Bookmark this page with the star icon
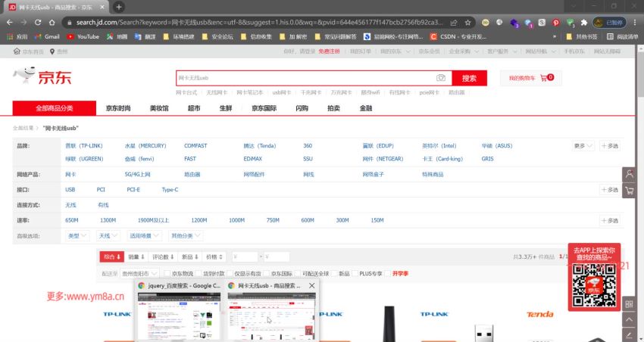644x342 pixels. pos(468,23)
